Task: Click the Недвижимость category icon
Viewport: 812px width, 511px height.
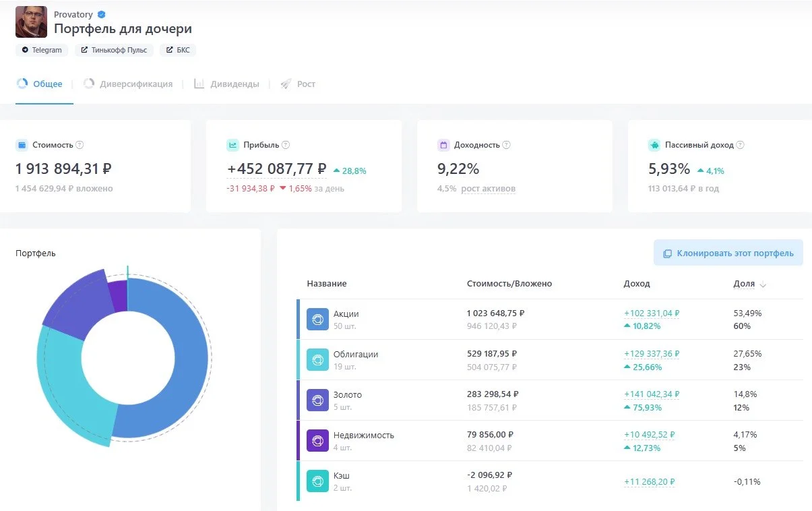Action: [x=317, y=441]
